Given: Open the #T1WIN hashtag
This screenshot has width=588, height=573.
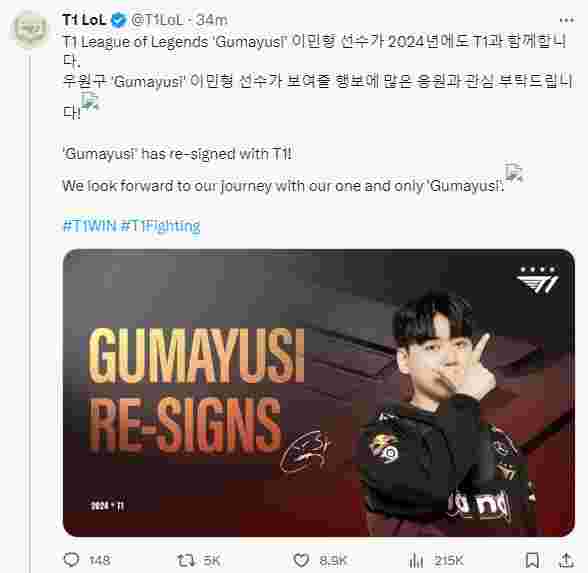Looking at the screenshot, I should [90, 226].
